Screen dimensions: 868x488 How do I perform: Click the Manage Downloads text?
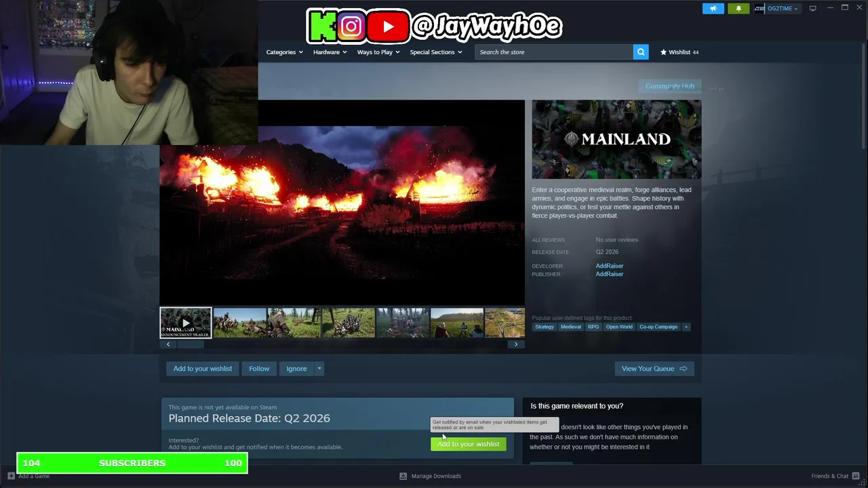(x=436, y=476)
